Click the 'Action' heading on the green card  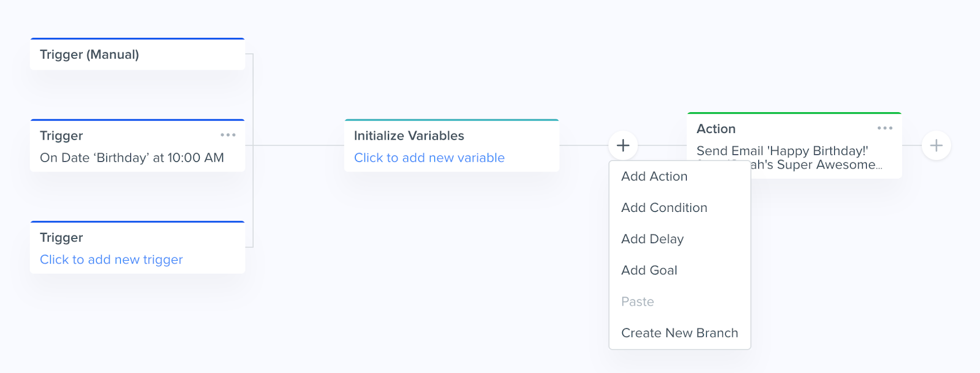pos(716,129)
